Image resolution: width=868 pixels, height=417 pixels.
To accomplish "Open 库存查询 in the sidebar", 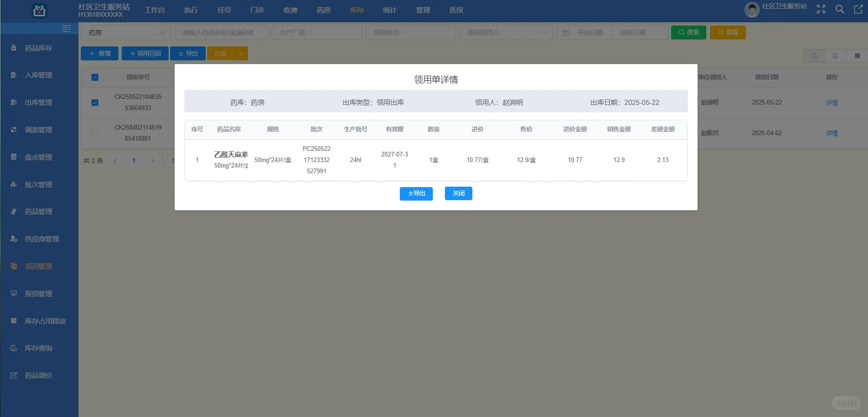I will tap(39, 348).
